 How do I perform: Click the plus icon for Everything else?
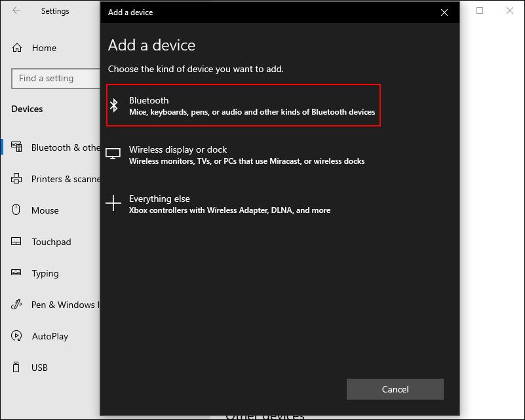click(113, 204)
